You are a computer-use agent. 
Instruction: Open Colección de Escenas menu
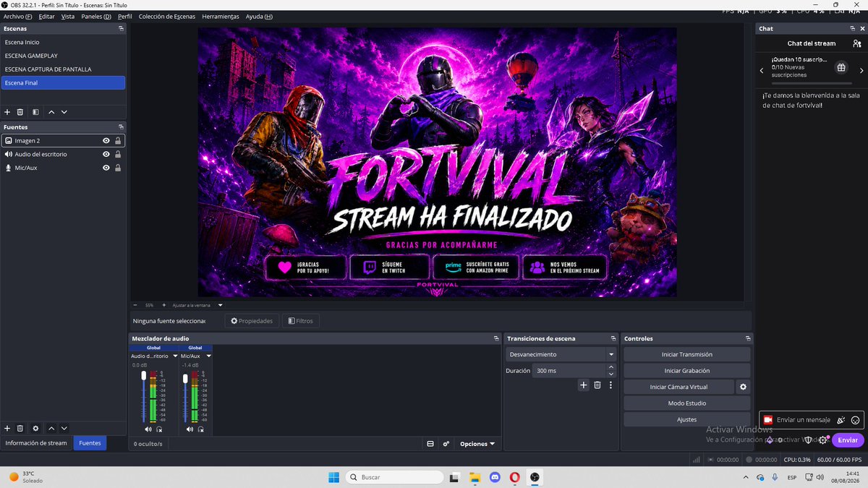[x=166, y=16]
